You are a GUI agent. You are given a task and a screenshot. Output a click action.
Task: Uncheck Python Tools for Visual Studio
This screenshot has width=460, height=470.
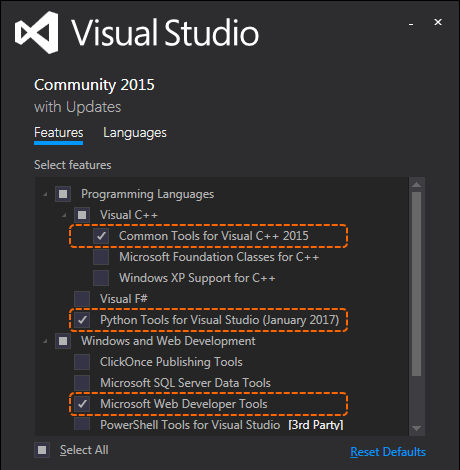pyautogui.click(x=82, y=320)
